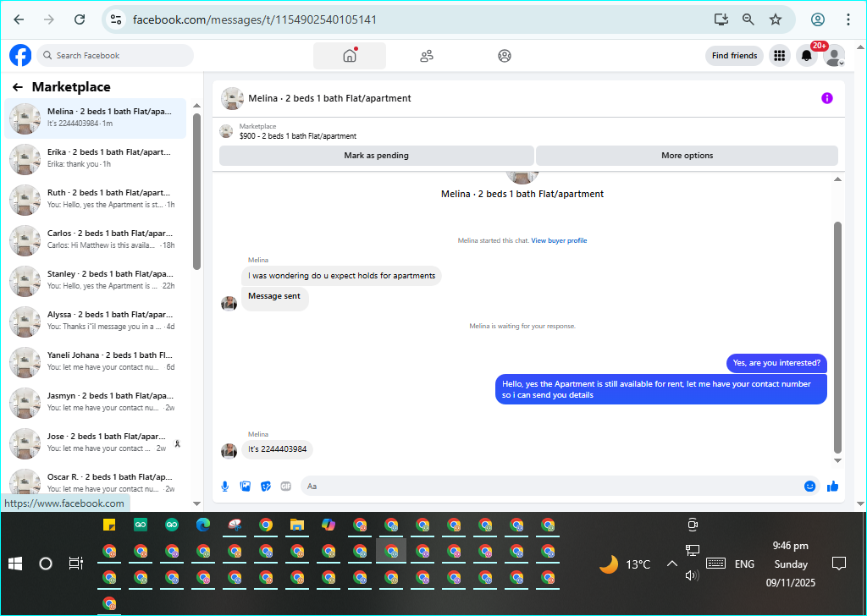Image resolution: width=867 pixels, height=616 pixels.
Task: Bookmark this page with the star
Action: [776, 19]
